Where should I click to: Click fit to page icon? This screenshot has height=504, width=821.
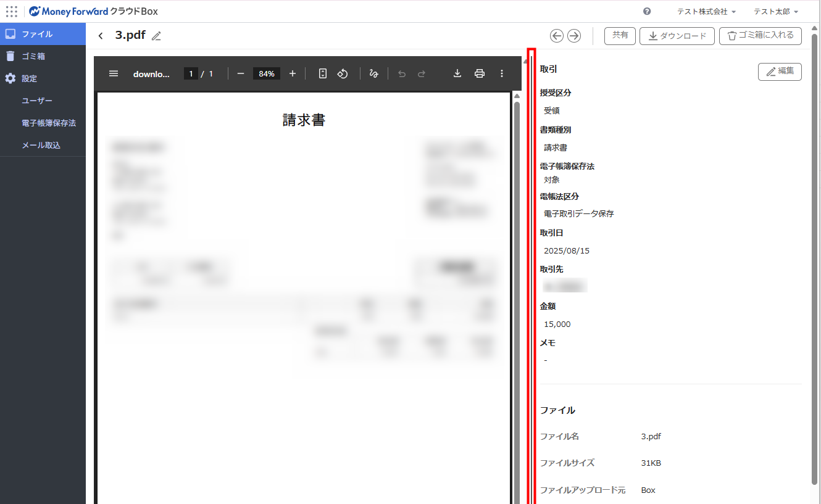(323, 73)
